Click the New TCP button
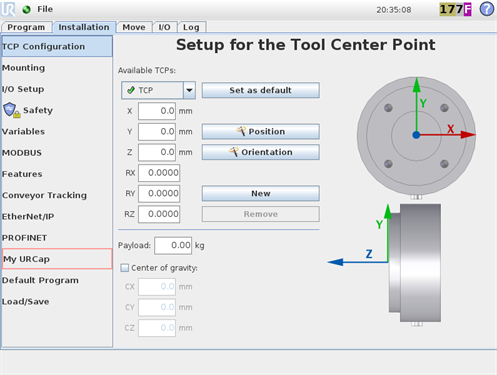The width and height of the screenshot is (497, 375). 261,193
